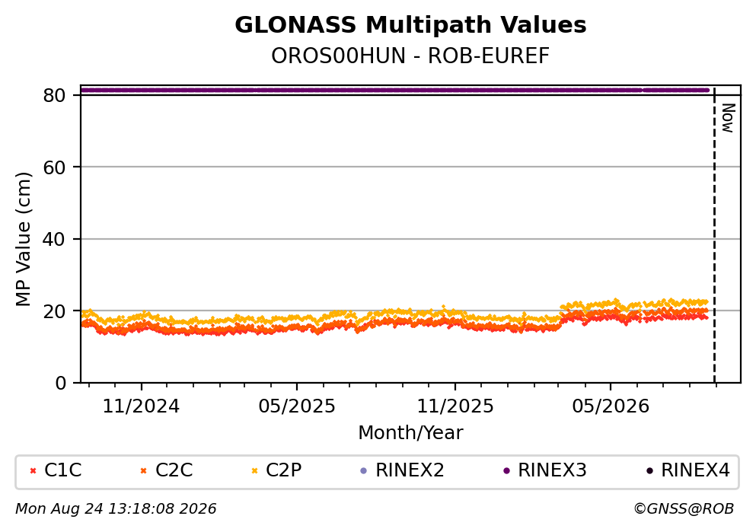Select the C1C legend label

[x=63, y=470]
